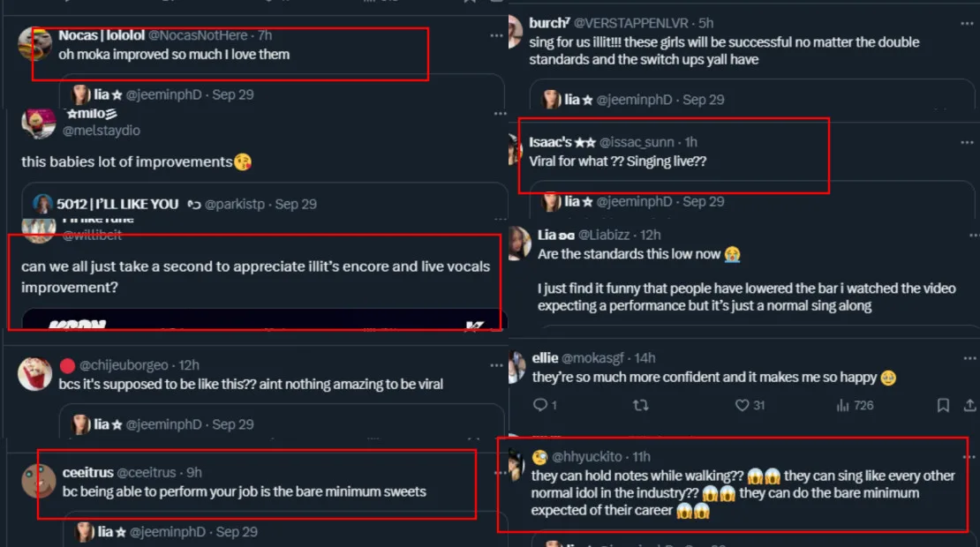
Task: Open the video thumbnail in willibeit's tweet
Action: tap(265, 319)
